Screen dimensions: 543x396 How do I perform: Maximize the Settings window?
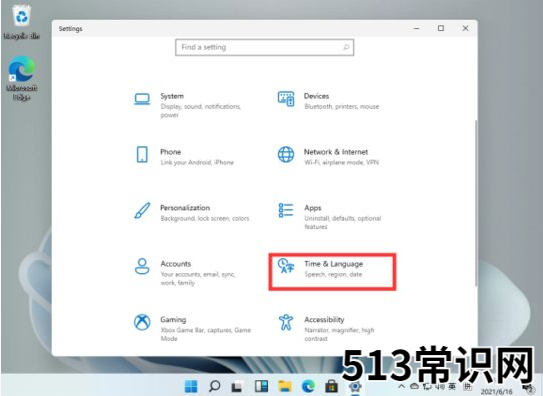coord(440,28)
